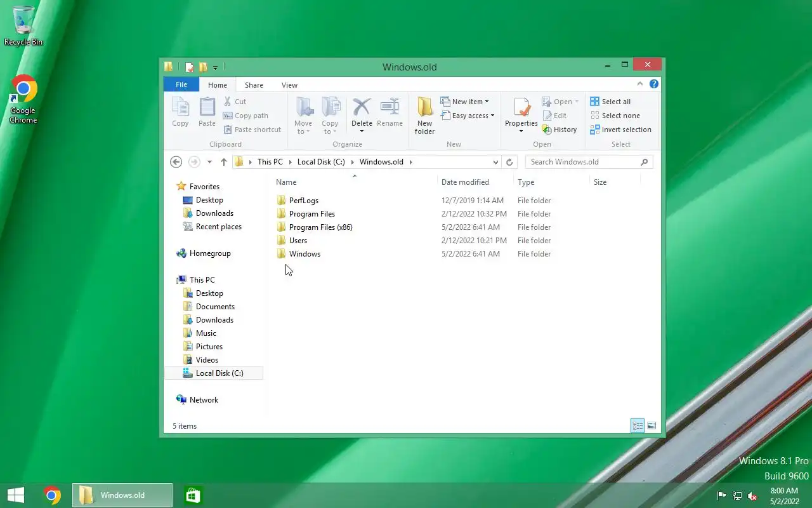This screenshot has height=508, width=812.
Task: Sort by the Type column header
Action: click(551, 182)
